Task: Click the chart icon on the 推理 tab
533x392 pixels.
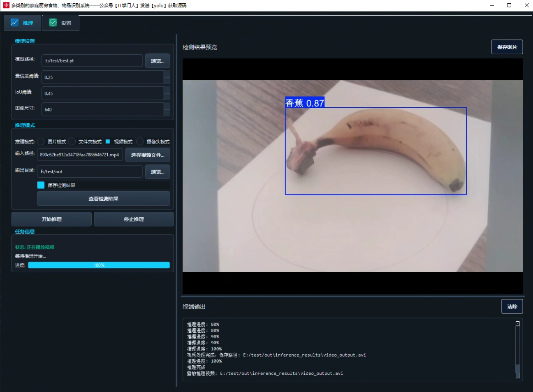Action: (x=14, y=23)
